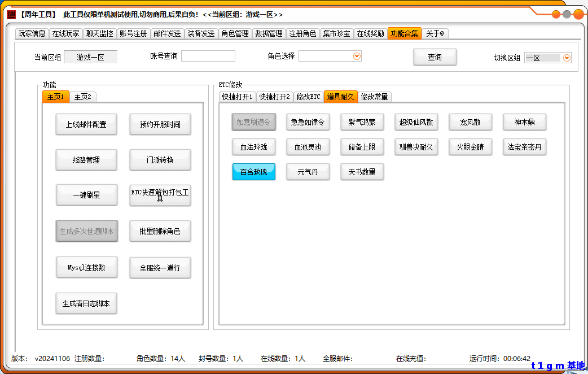Click the 账号查询 input field
588x374 pixels.
tap(208, 56)
